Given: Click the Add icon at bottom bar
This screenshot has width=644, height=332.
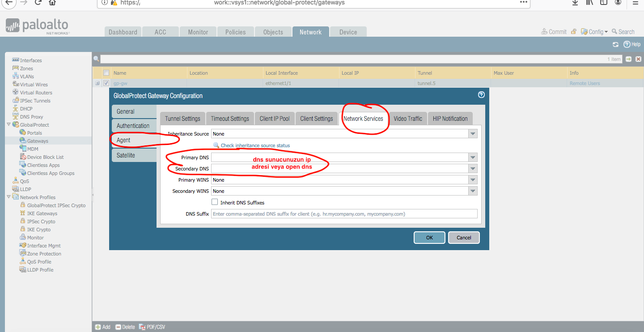Looking at the screenshot, I should (x=98, y=327).
